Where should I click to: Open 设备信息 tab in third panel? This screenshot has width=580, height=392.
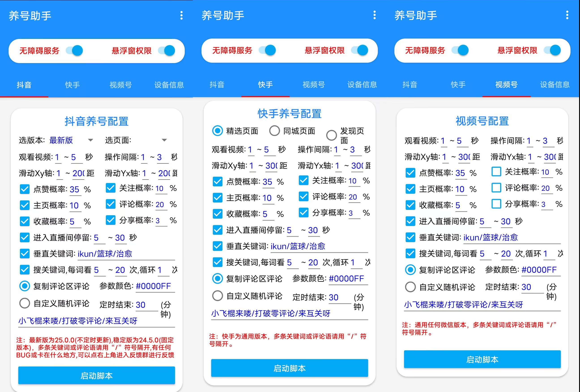[554, 85]
